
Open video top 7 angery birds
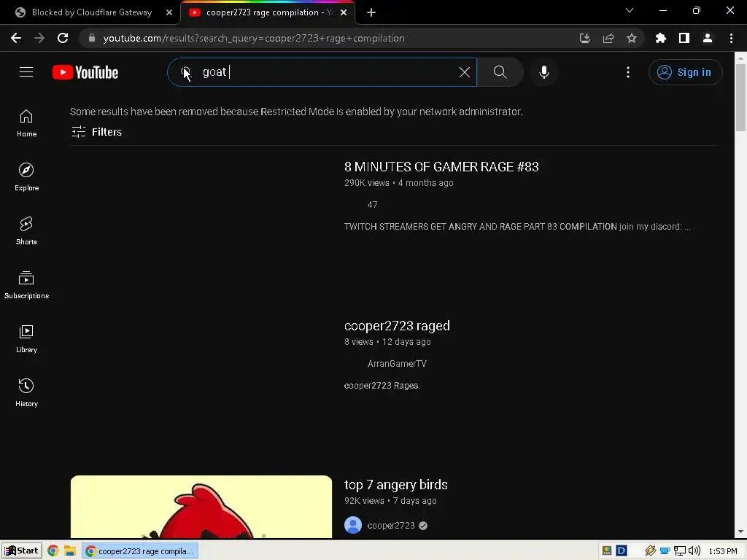395,485
